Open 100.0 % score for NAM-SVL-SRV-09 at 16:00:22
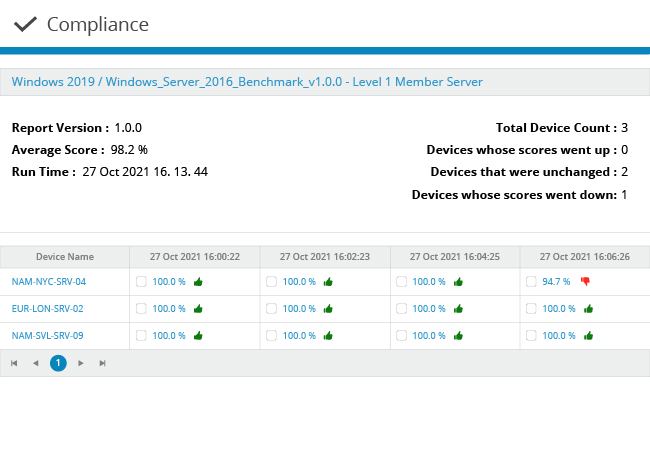The width and height of the screenshot is (650, 457). [x=169, y=335]
